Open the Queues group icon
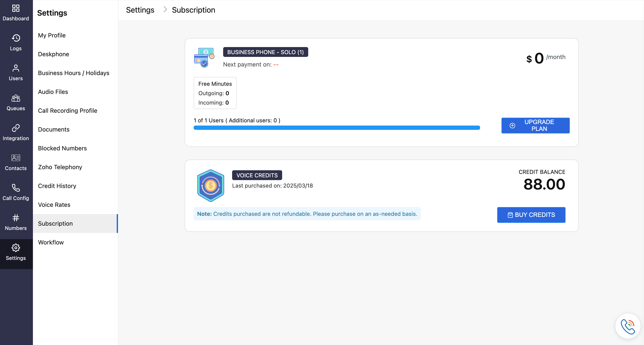Image resolution: width=644 pixels, height=345 pixels. pos(16,98)
